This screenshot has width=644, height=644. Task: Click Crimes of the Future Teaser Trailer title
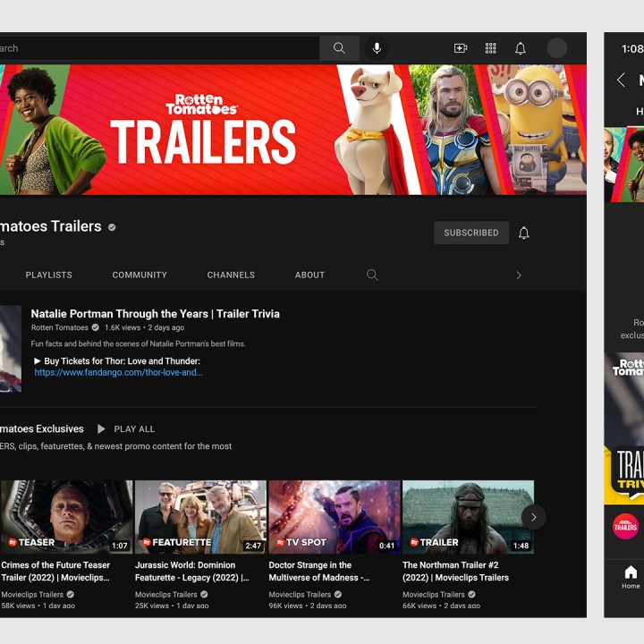(55, 572)
